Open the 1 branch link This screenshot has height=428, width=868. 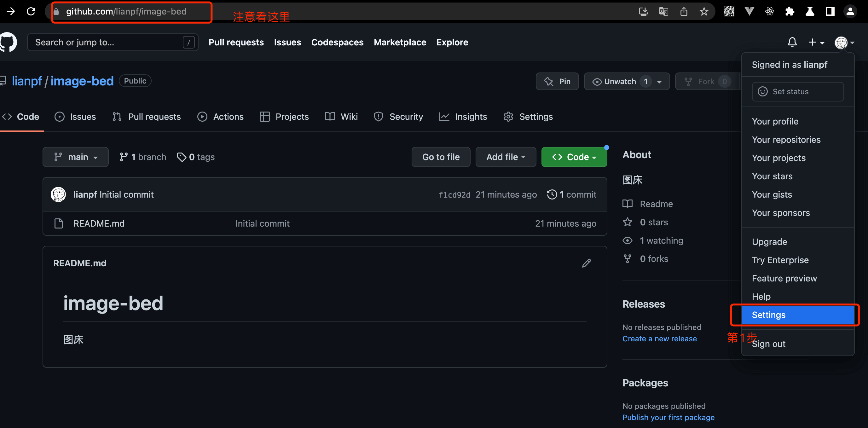tap(143, 157)
